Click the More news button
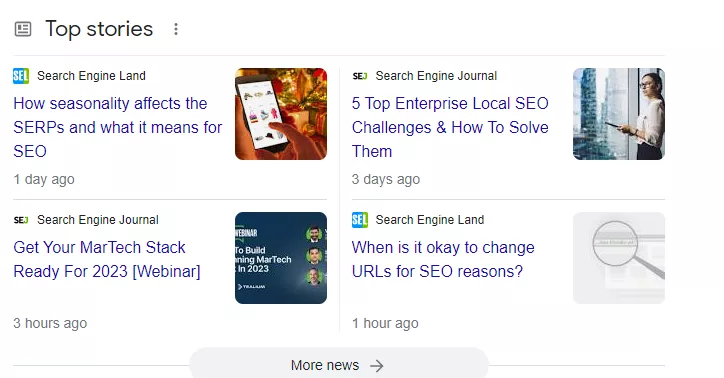This screenshot has height=378, width=724. (x=338, y=364)
